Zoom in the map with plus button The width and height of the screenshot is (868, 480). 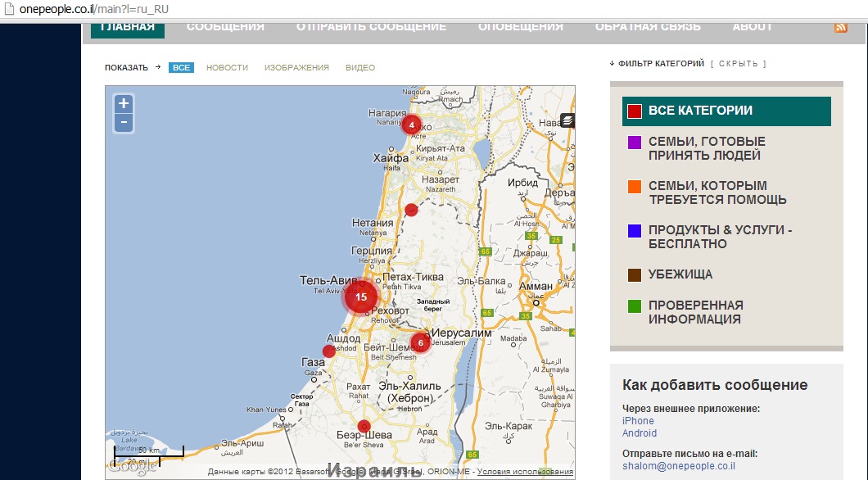[123, 103]
